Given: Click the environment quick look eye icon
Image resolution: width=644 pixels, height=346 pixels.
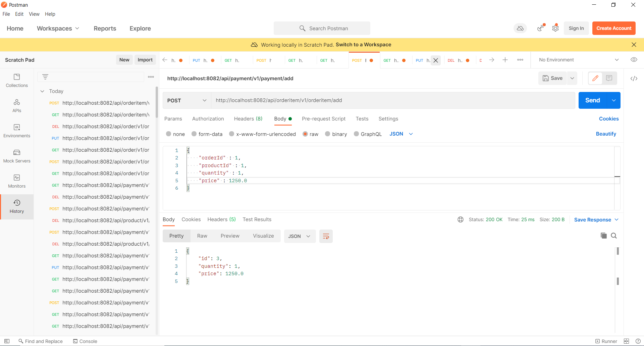Looking at the screenshot, I should (634, 60).
